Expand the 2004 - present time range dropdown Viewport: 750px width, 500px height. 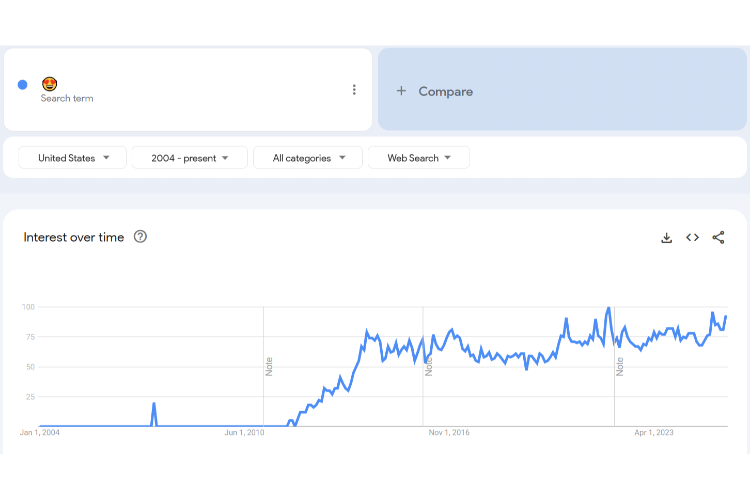point(190,158)
